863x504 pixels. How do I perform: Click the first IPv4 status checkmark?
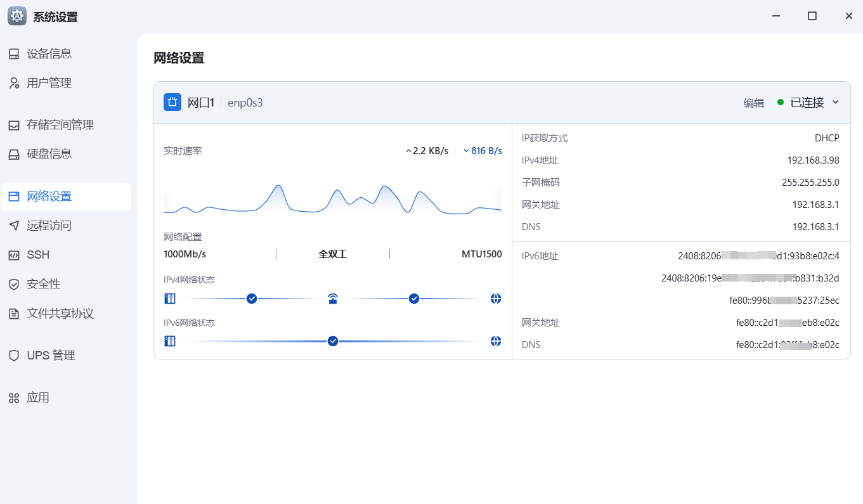point(252,299)
